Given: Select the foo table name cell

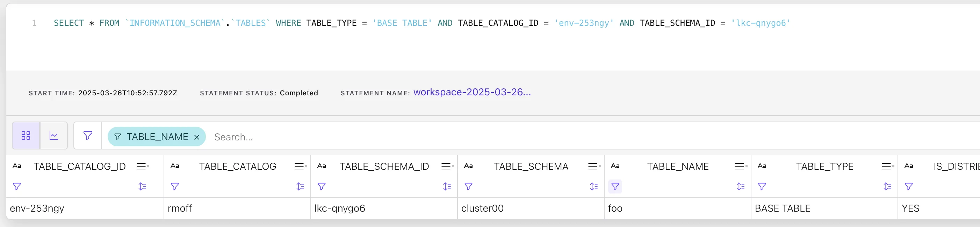Looking at the screenshot, I should pyautogui.click(x=615, y=208).
